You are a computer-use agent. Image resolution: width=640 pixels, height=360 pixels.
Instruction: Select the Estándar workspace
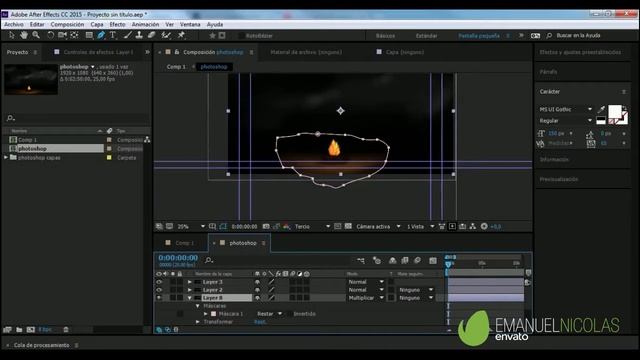(427, 36)
